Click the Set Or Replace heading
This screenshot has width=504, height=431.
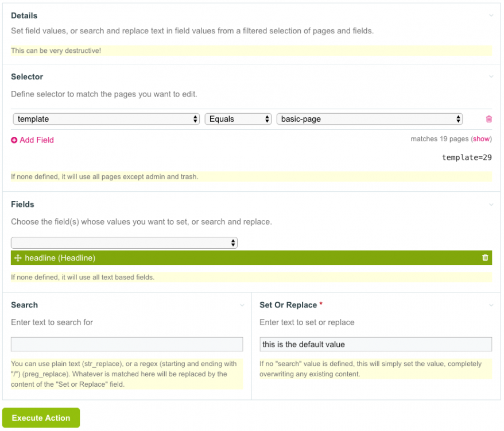pyautogui.click(x=289, y=305)
